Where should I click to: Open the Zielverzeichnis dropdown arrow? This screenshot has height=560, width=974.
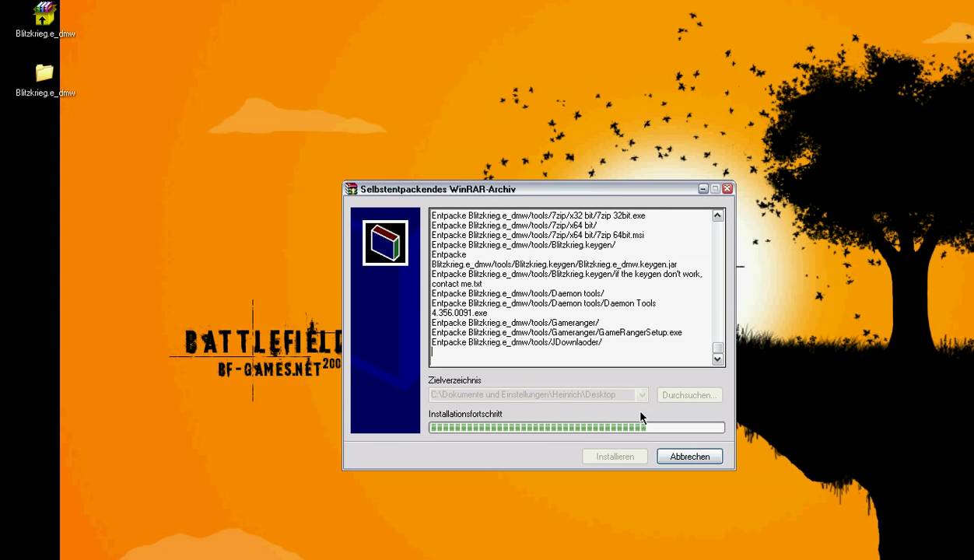(x=642, y=395)
